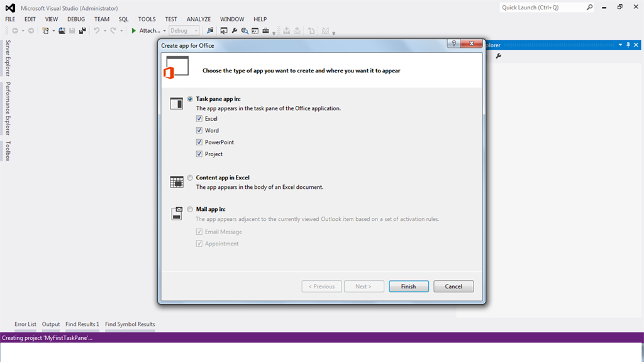Uncheck the Excel checkbox

(x=199, y=118)
